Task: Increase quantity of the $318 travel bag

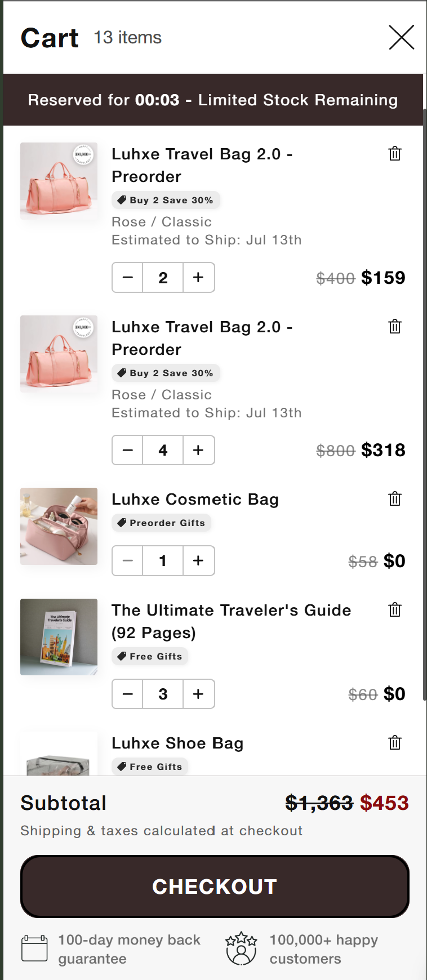Action: (x=198, y=450)
